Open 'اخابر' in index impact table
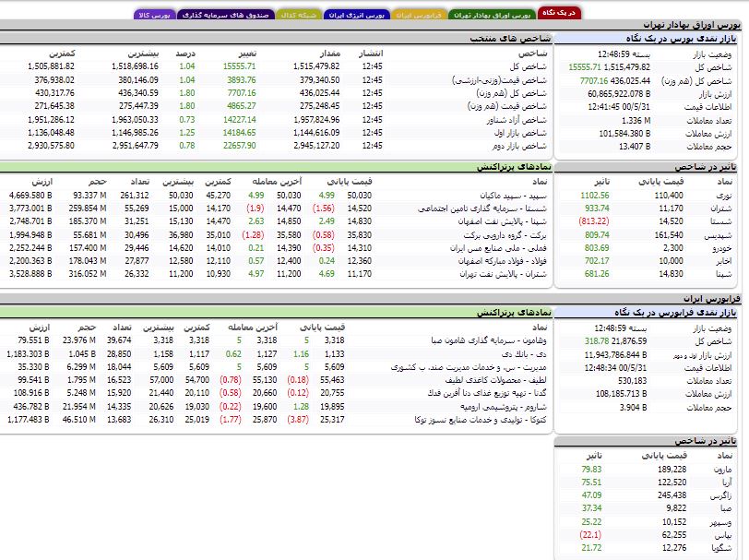Image resolution: width=749 pixels, height=560 pixels. coord(724,261)
